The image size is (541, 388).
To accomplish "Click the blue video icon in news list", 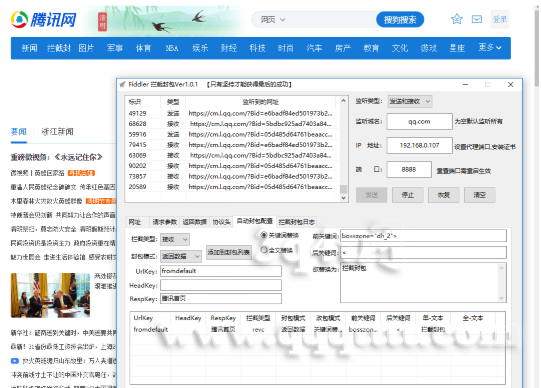I will [x=14, y=361].
